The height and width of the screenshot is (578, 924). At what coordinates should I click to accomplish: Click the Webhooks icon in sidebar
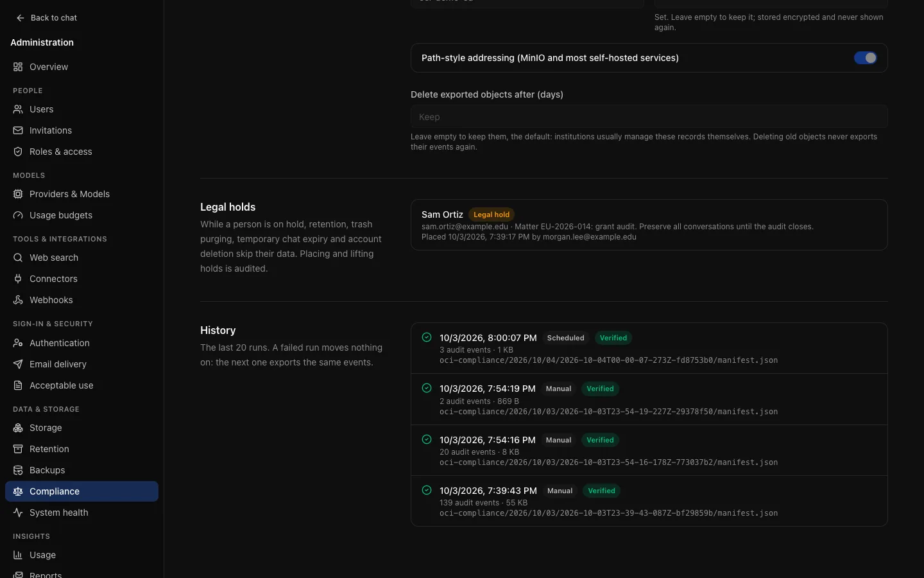coord(18,300)
